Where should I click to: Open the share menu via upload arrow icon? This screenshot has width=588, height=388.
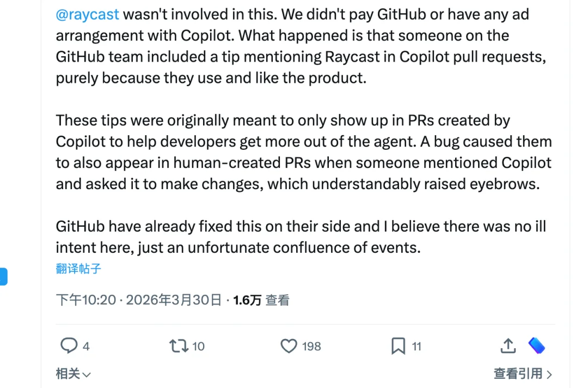point(507,345)
